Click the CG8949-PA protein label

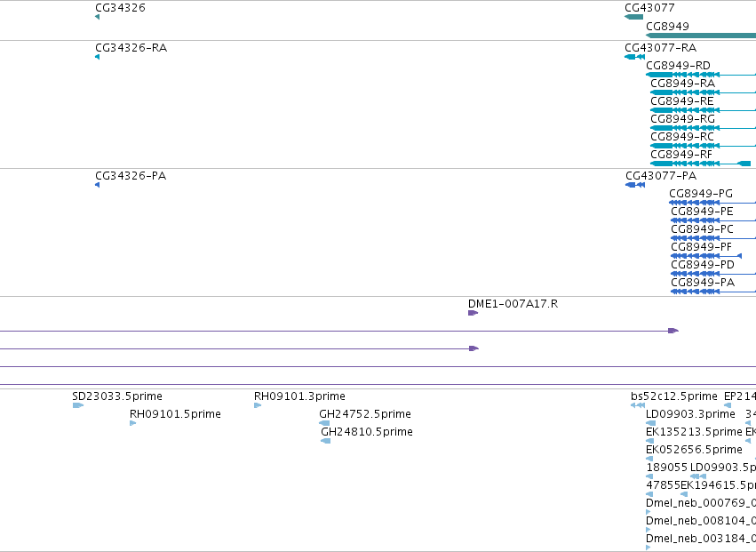pyautogui.click(x=703, y=283)
